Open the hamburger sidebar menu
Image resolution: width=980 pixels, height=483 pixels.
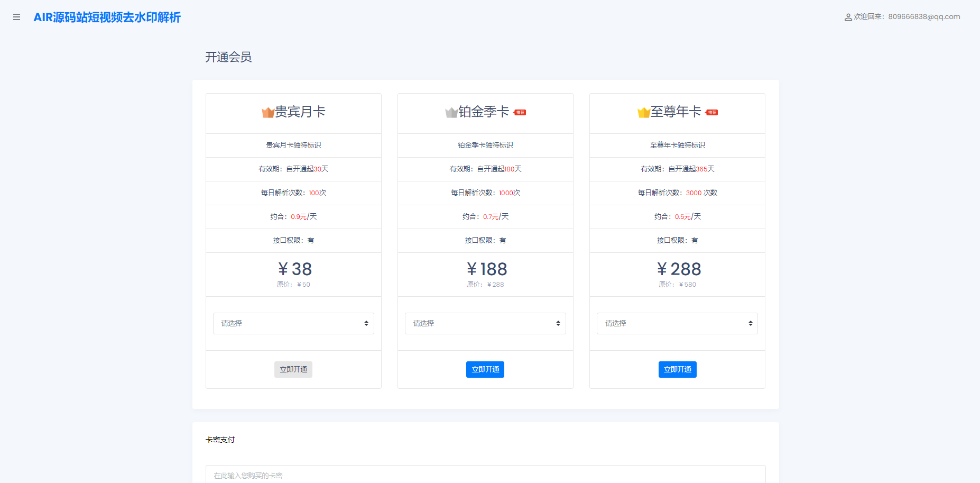point(16,17)
